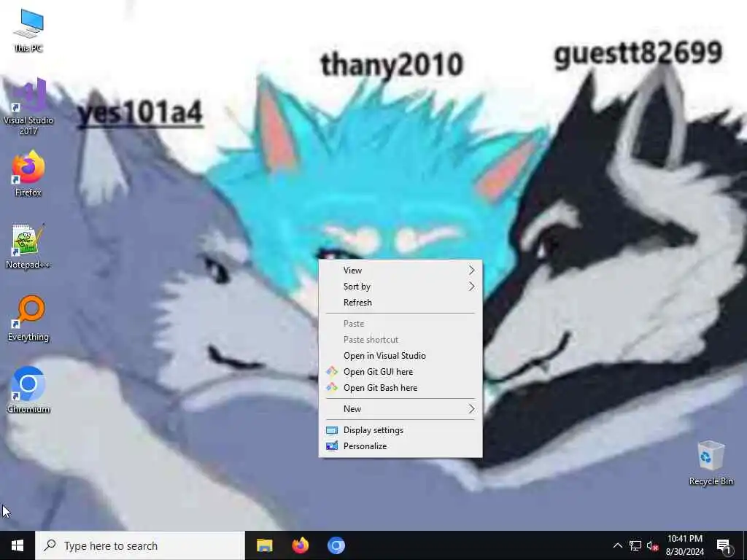Select the This PC desktop icon
Viewport: 747px width, 560px height.
coord(28,31)
